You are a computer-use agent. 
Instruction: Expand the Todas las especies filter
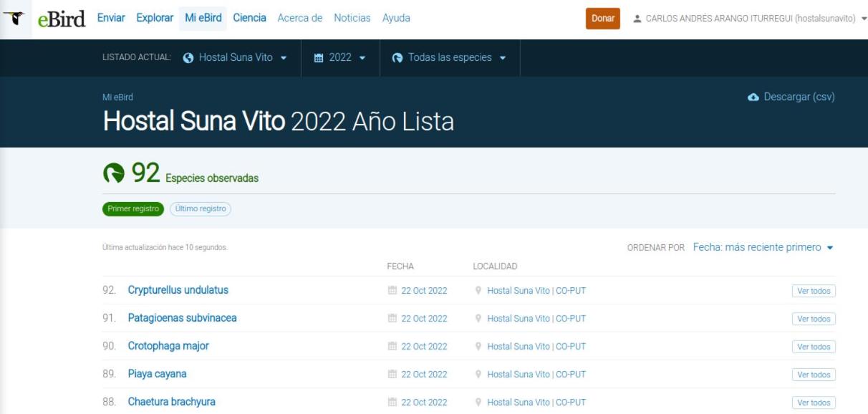[449, 58]
